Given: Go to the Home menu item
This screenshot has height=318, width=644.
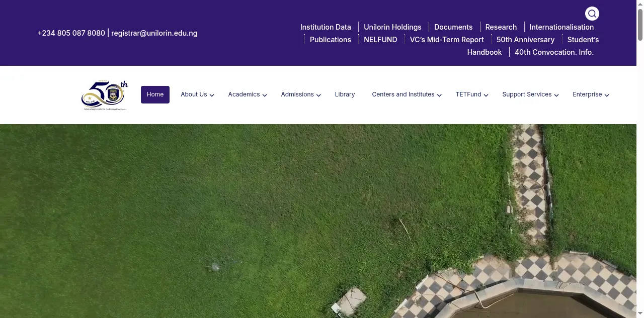Looking at the screenshot, I should 155,94.
